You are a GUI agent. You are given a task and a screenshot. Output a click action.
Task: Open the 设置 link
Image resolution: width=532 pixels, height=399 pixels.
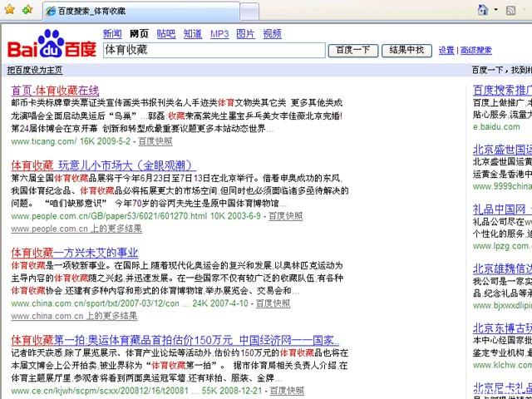tap(446, 51)
